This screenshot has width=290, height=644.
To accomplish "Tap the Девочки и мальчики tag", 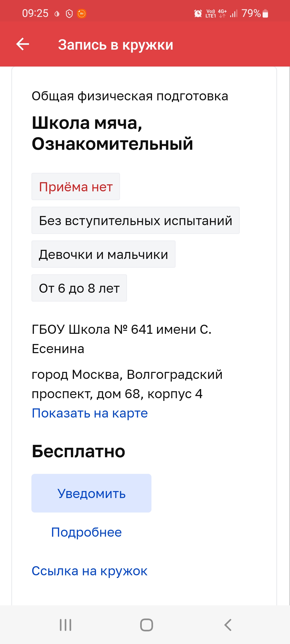I will coord(103,254).
